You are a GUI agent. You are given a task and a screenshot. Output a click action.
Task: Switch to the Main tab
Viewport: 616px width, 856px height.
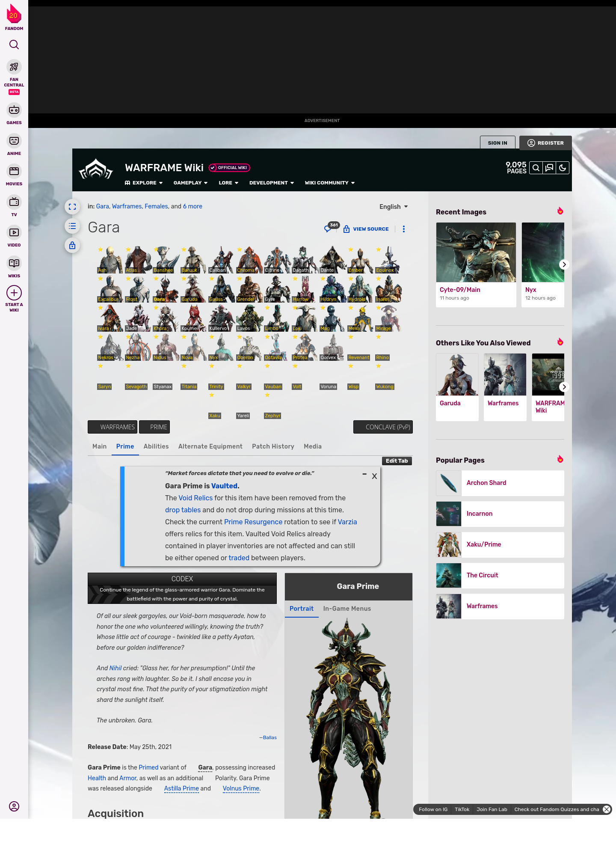(x=100, y=446)
